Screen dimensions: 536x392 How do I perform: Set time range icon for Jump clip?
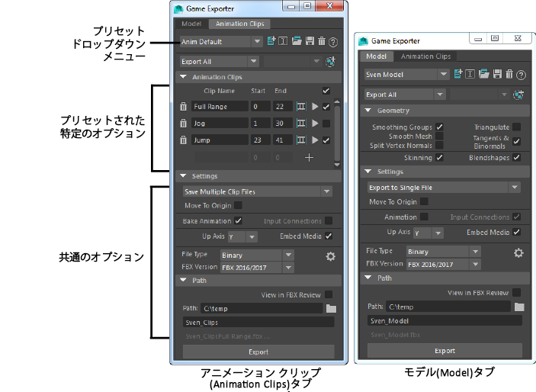[x=301, y=140]
